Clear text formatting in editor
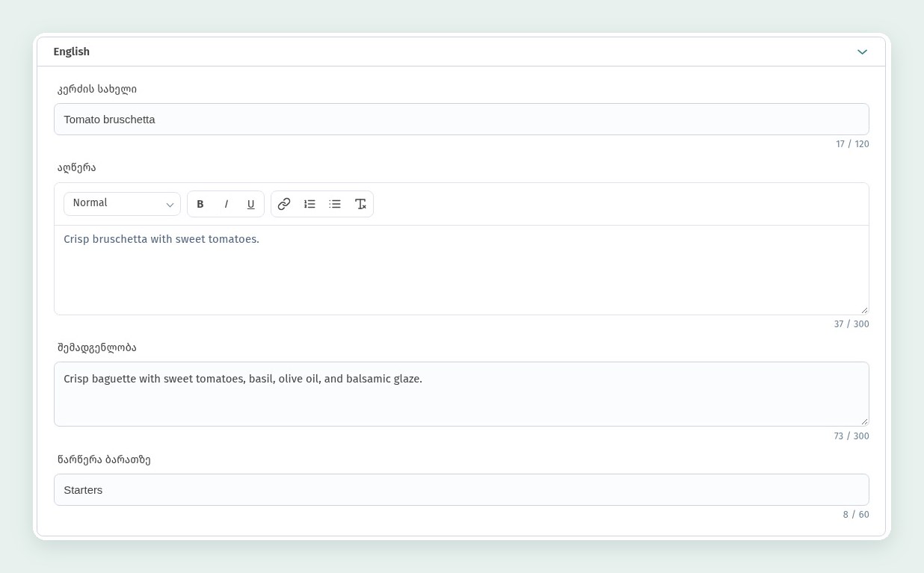The width and height of the screenshot is (924, 573). (x=360, y=204)
